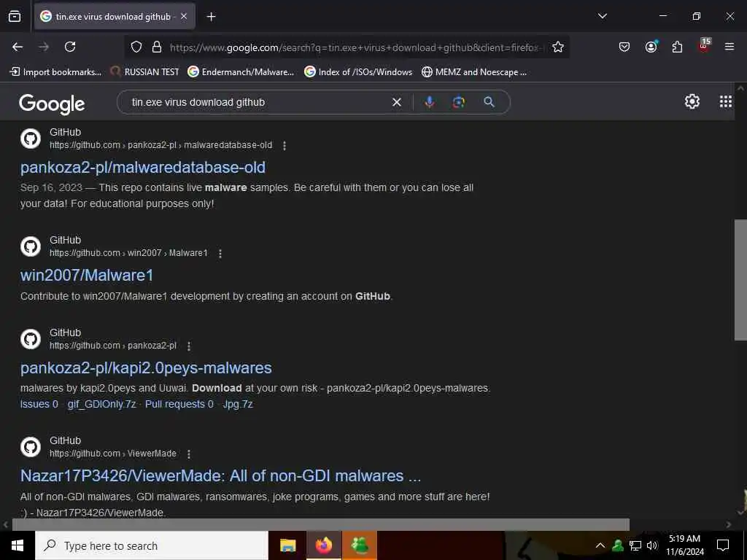Open more options for win2007 Malware1 result

(x=220, y=253)
